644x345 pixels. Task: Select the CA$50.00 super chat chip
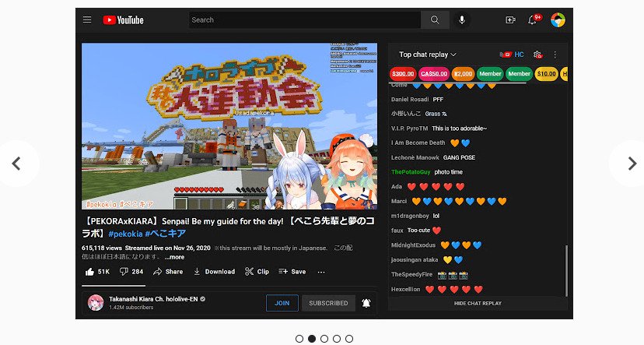434,74
